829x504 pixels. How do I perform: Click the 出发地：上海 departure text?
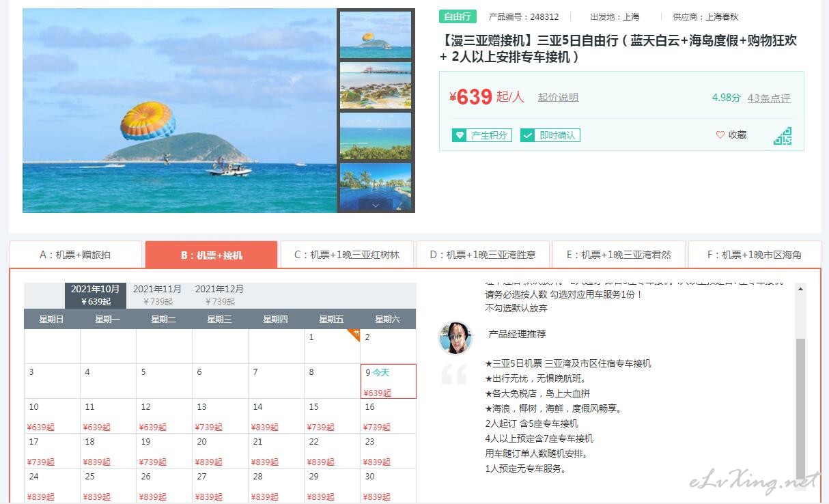[615, 17]
